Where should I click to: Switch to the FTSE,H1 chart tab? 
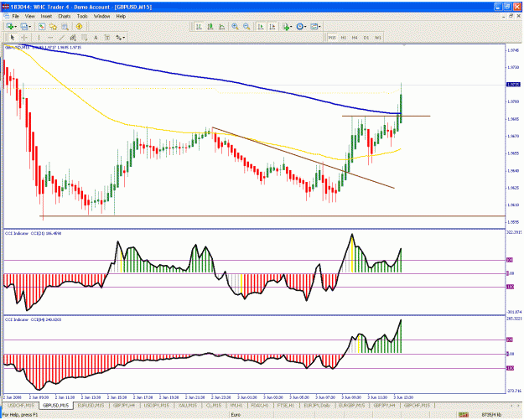(286, 405)
